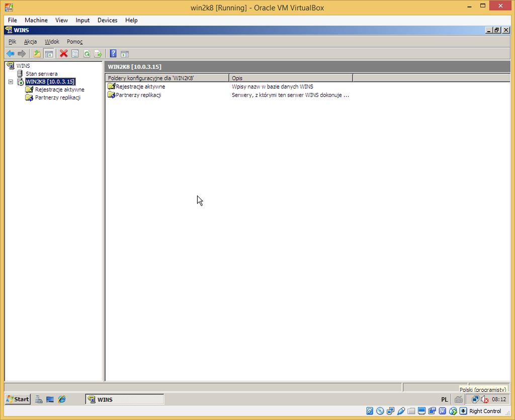Open the Widok menu
515x420 pixels.
52,42
